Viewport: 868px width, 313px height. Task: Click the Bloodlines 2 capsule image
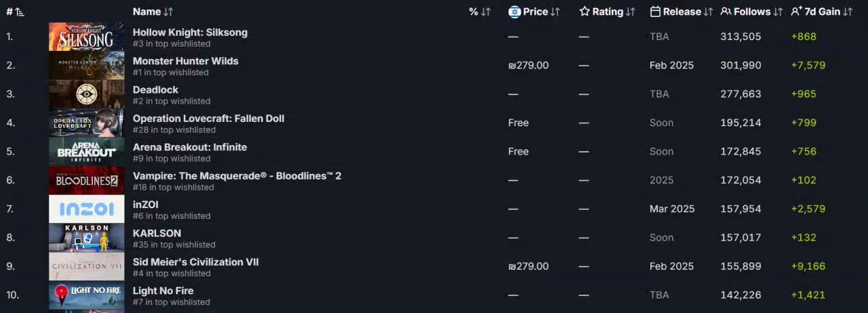point(87,180)
